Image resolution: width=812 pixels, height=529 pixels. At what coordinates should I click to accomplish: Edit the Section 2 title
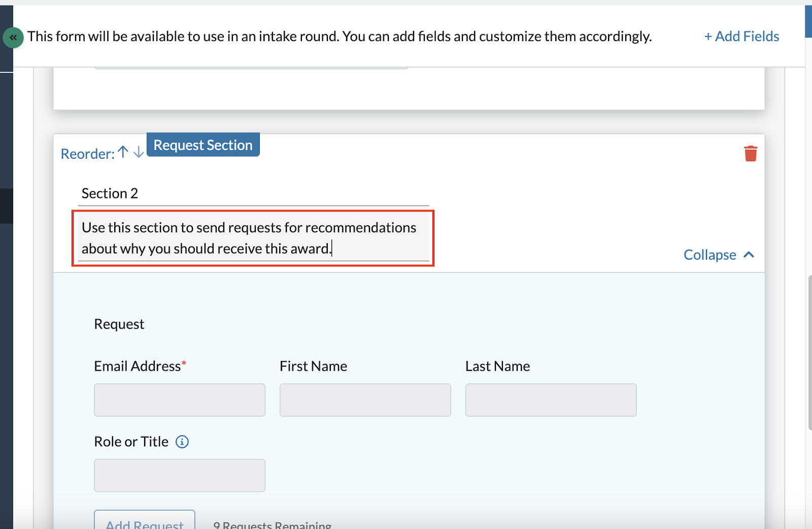pyautogui.click(x=203, y=193)
